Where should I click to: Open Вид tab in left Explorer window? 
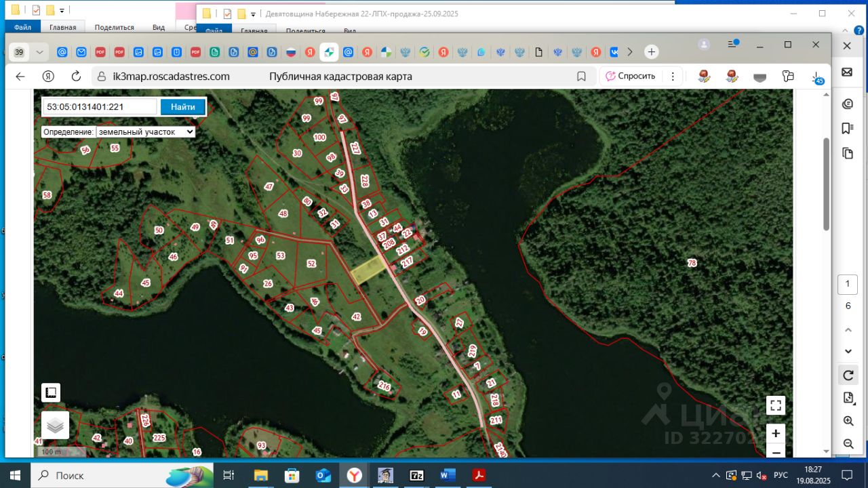(159, 28)
